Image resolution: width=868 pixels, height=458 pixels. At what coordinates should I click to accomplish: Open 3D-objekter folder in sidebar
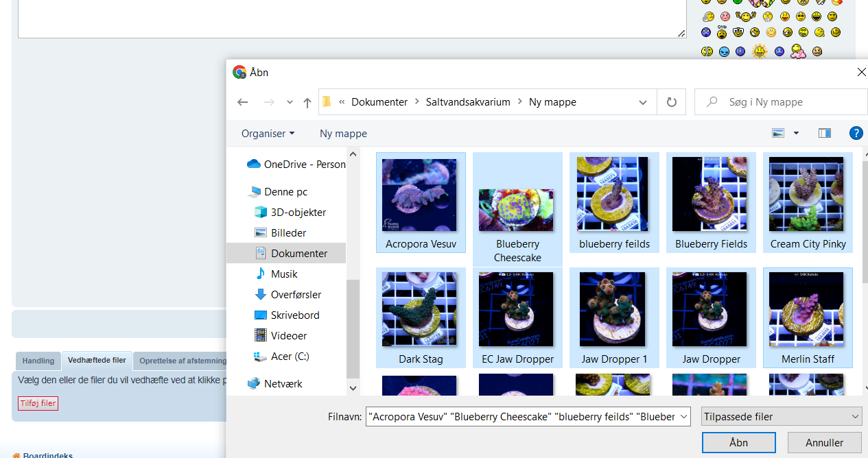(x=298, y=213)
